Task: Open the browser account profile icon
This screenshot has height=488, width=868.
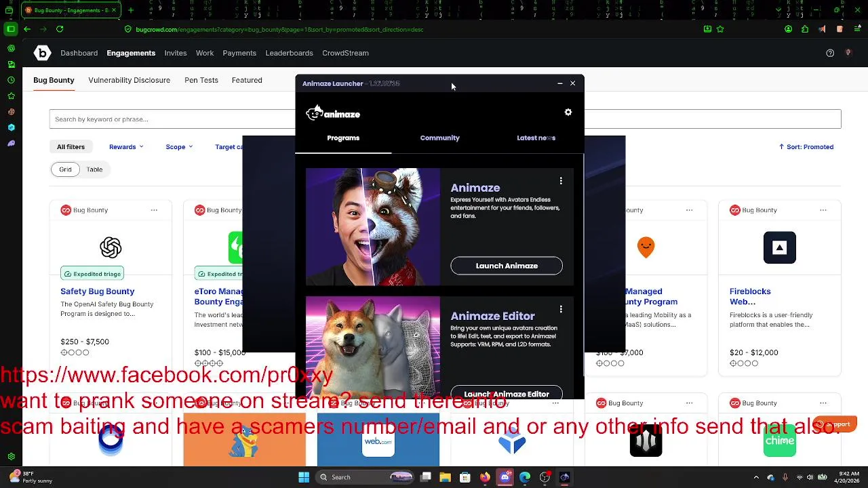Action: pyautogui.click(x=788, y=29)
